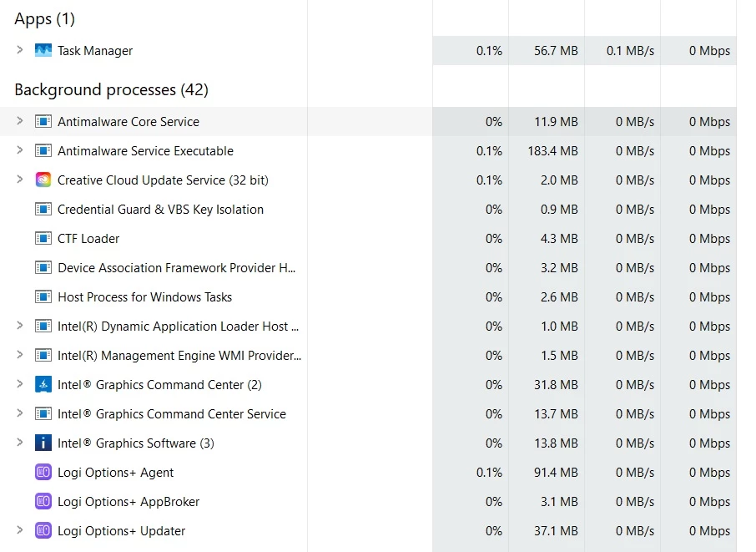Viewport: 756px width, 552px height.
Task: Expand the Task Manager app group
Action: pos(20,50)
